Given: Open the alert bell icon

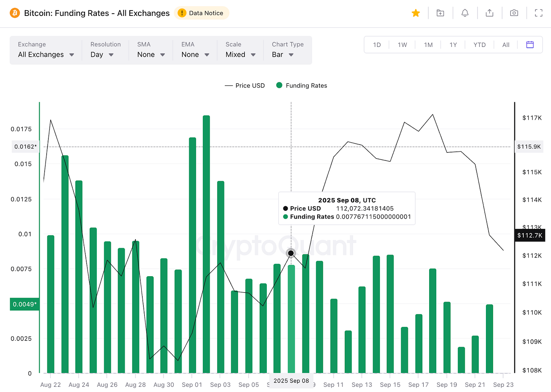Looking at the screenshot, I should pyautogui.click(x=465, y=13).
